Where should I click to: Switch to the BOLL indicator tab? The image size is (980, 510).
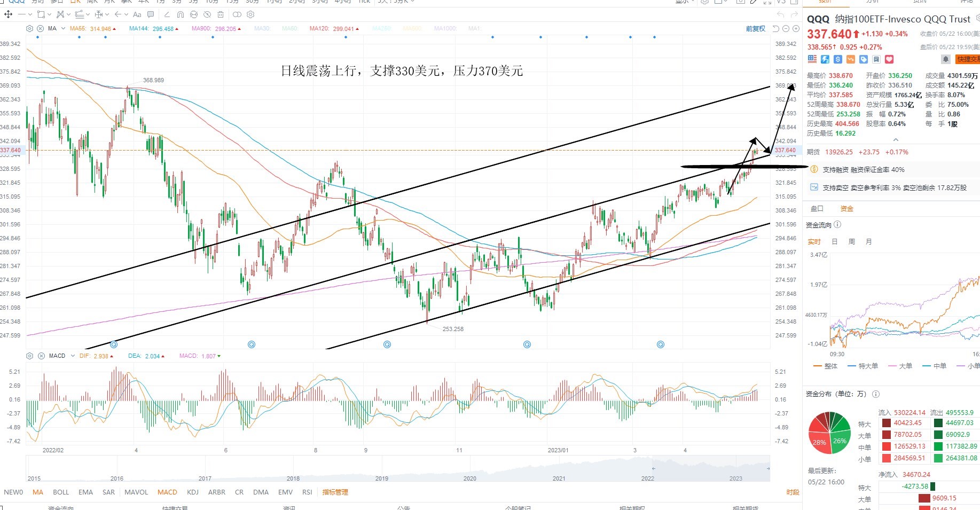[x=61, y=492]
